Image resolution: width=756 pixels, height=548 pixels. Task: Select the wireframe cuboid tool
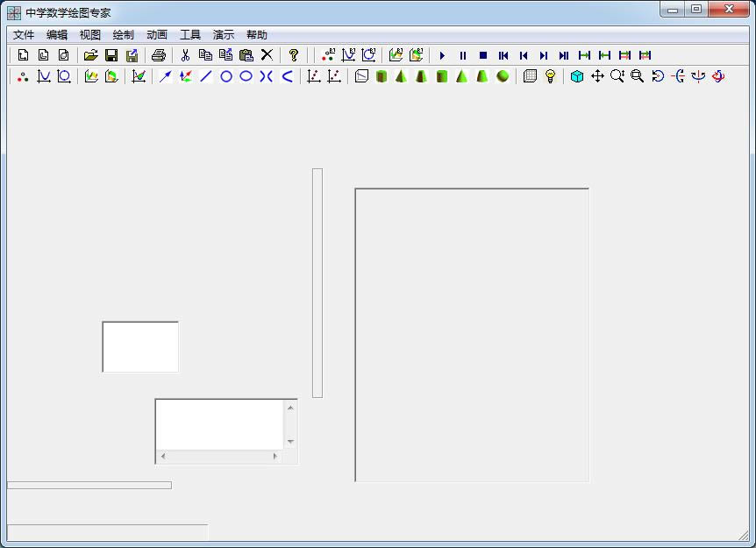click(361, 76)
